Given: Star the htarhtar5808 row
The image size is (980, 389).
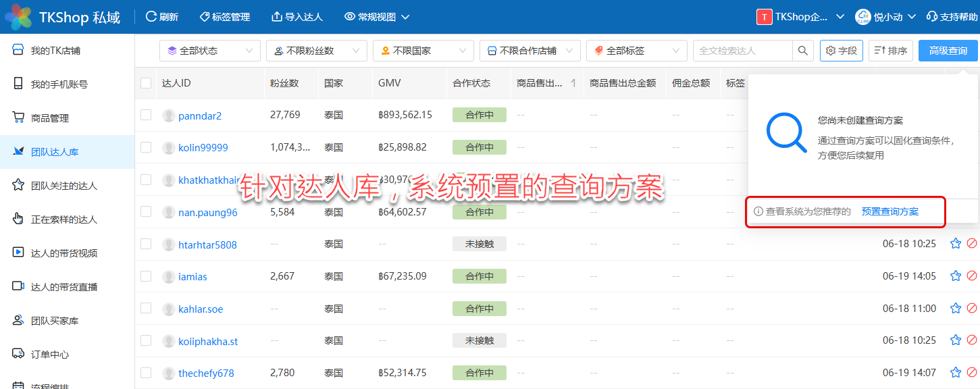Looking at the screenshot, I should point(956,244).
